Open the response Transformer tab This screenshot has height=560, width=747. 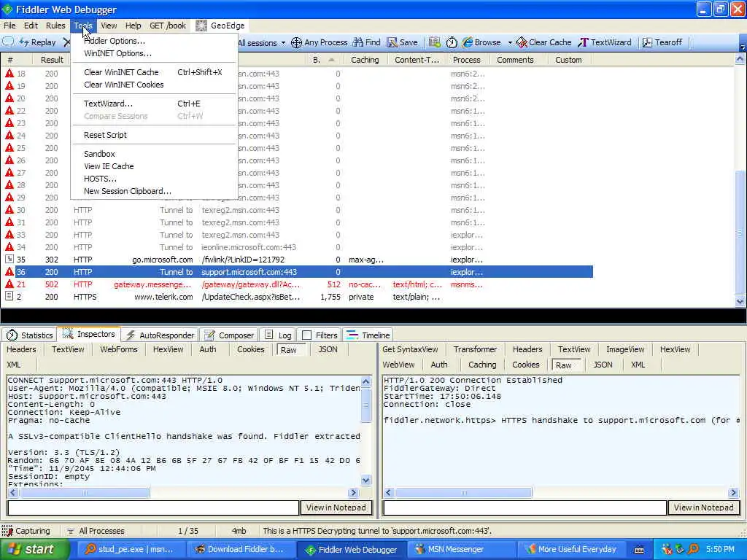[x=475, y=349]
